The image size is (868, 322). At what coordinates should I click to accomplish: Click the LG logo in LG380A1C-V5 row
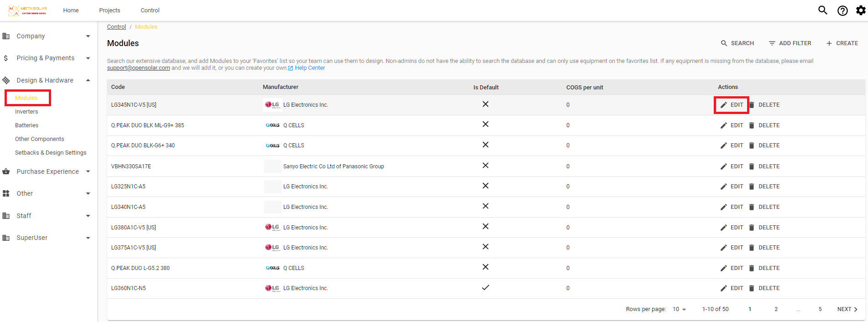(272, 228)
